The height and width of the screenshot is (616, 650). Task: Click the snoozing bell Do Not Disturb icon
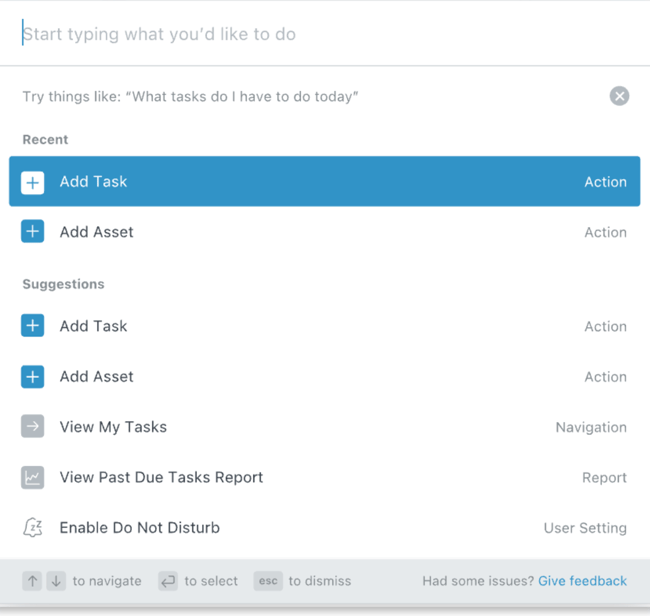click(x=32, y=528)
